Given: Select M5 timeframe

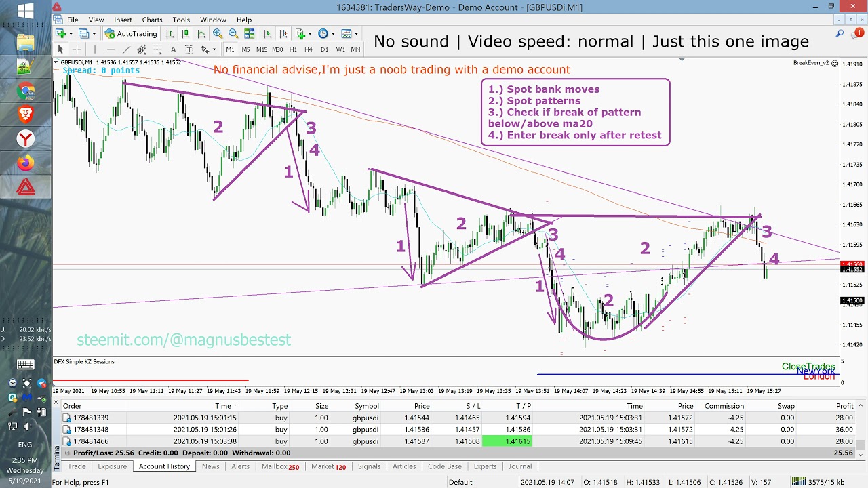Looking at the screenshot, I should point(245,49).
